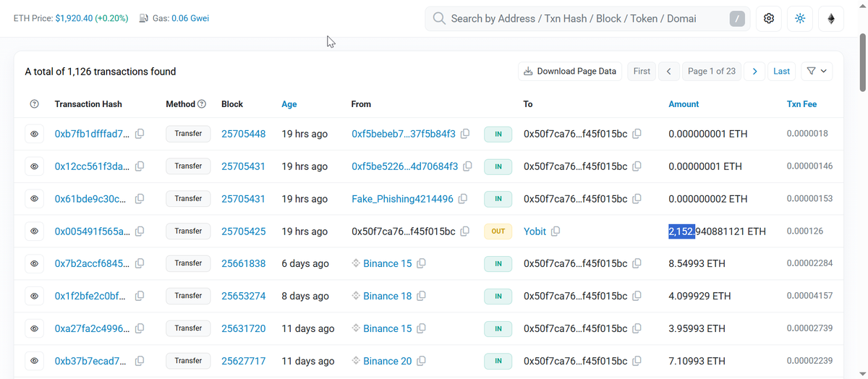Toggle the light/dark theme sun icon

pos(800,18)
